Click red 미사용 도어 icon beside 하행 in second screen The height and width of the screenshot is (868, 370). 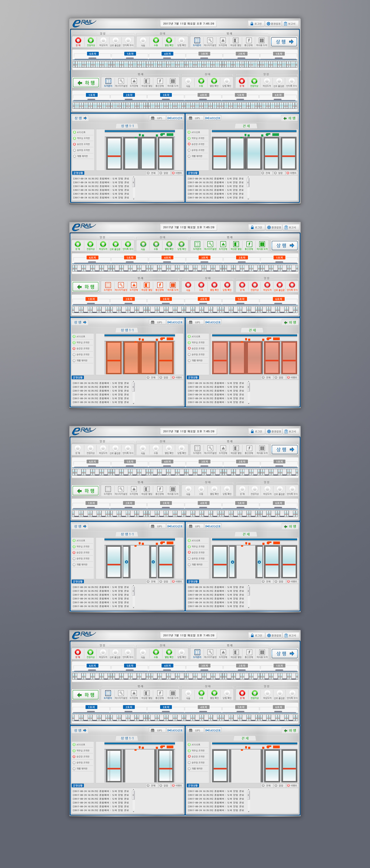point(172,285)
